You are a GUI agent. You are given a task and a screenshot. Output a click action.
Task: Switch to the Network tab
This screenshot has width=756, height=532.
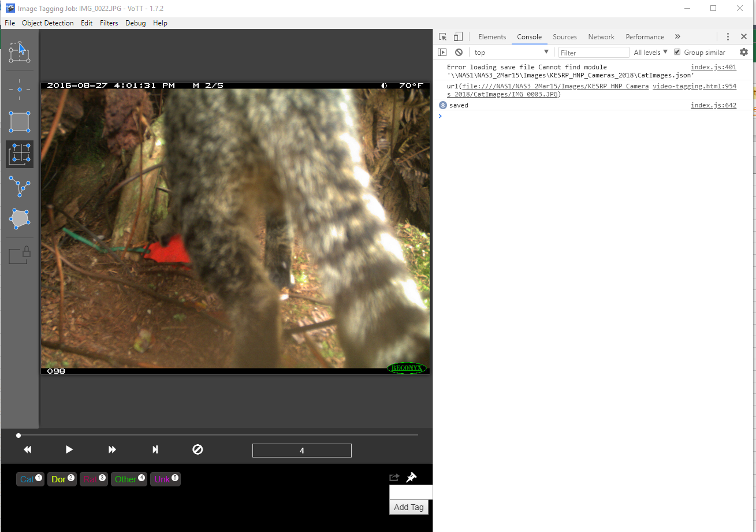click(601, 36)
